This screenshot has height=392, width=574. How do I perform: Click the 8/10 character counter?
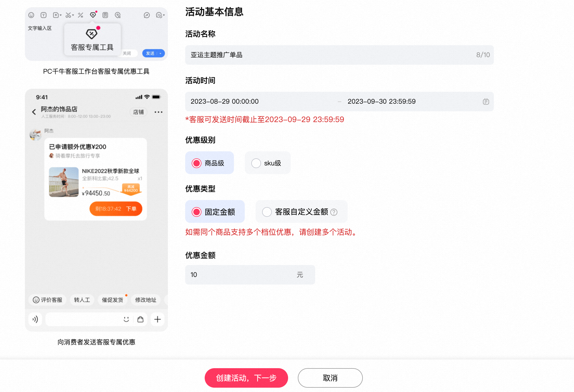[x=483, y=55]
